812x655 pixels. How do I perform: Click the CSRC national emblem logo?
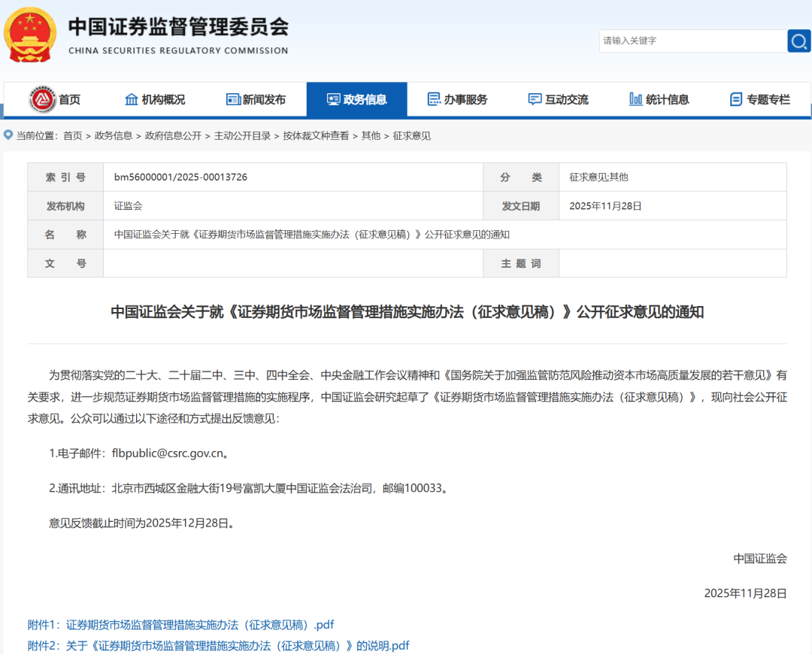[29, 35]
